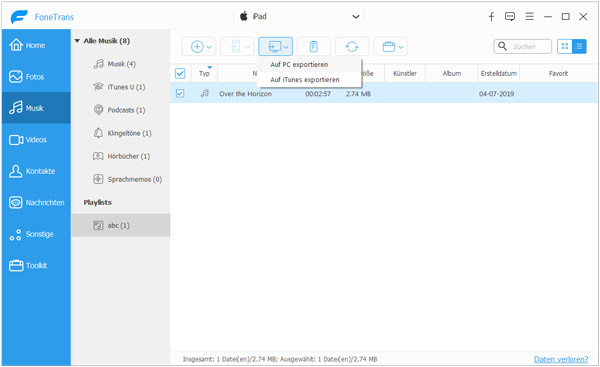Open Videos section
This screenshot has height=367, width=600.
point(36,140)
